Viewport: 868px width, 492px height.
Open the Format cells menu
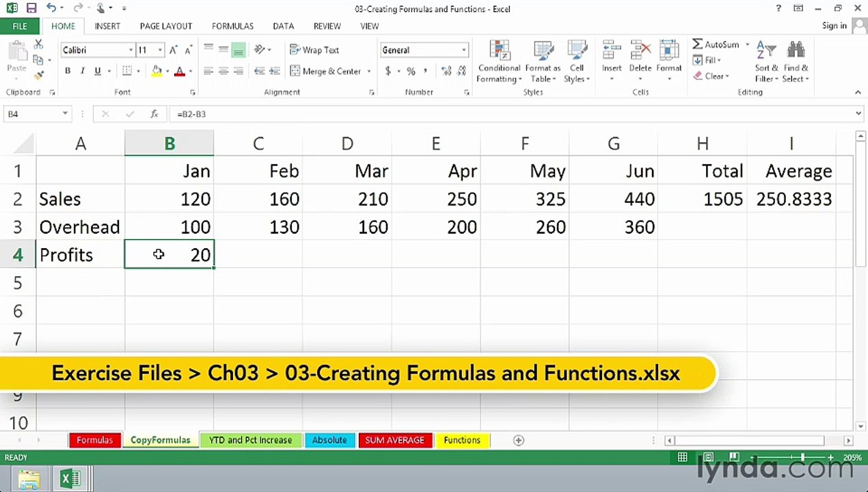pyautogui.click(x=669, y=62)
